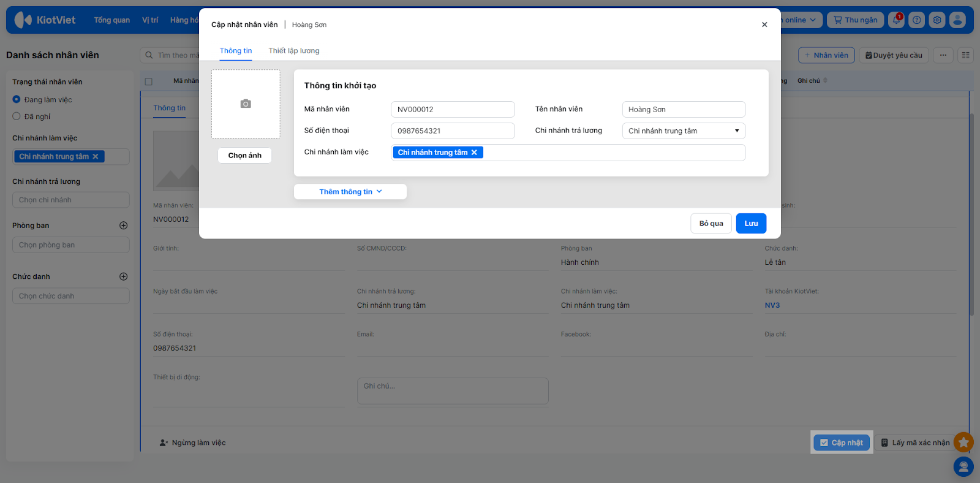Expand the Thêm thông tin section
This screenshot has width=980, height=483.
pos(350,192)
